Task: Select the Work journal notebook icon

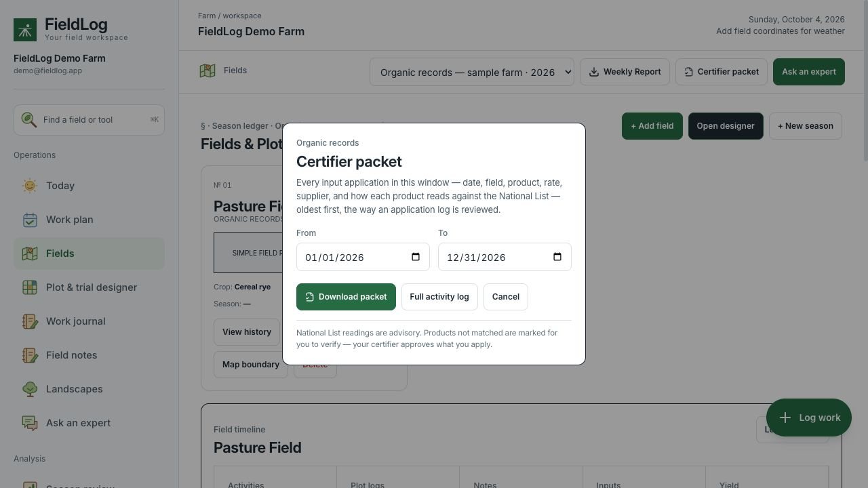Action: 30,321
